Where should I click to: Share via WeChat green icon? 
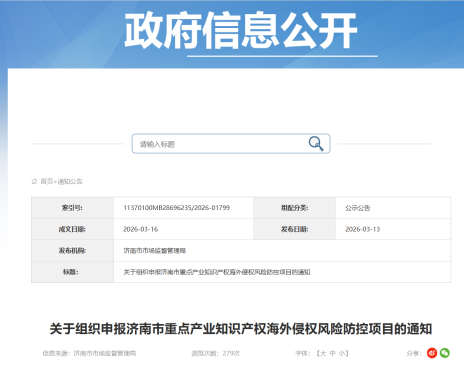pos(445,353)
